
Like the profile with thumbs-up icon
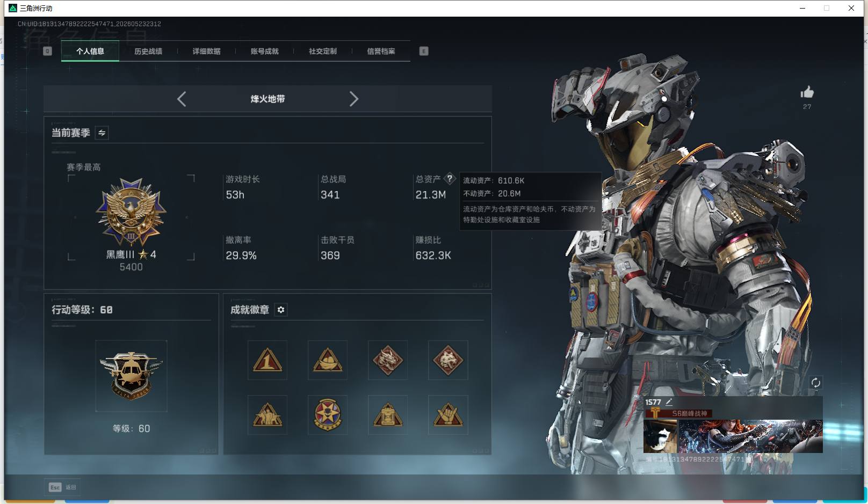(807, 92)
